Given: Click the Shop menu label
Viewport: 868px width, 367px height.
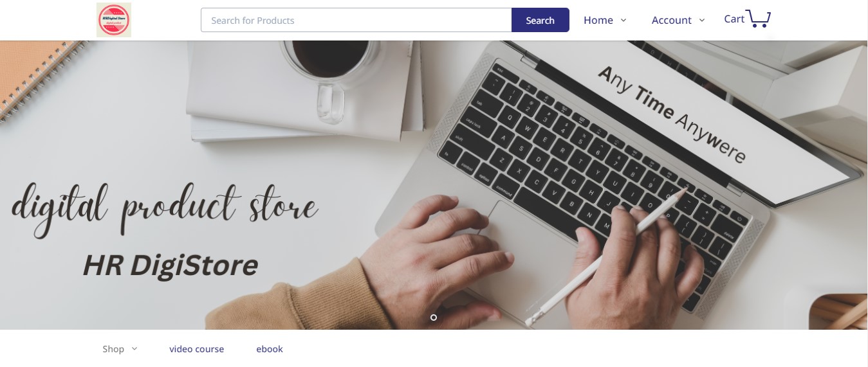Looking at the screenshot, I should tap(113, 349).
